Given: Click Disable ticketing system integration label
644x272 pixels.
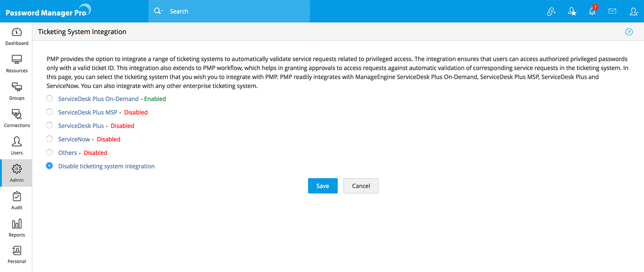Looking at the screenshot, I should pyautogui.click(x=106, y=166).
